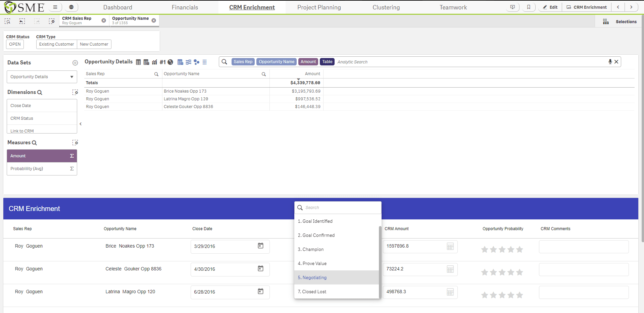Switch to pivot table chart icon
Image resolution: width=644 pixels, height=313 pixels.
146,62
